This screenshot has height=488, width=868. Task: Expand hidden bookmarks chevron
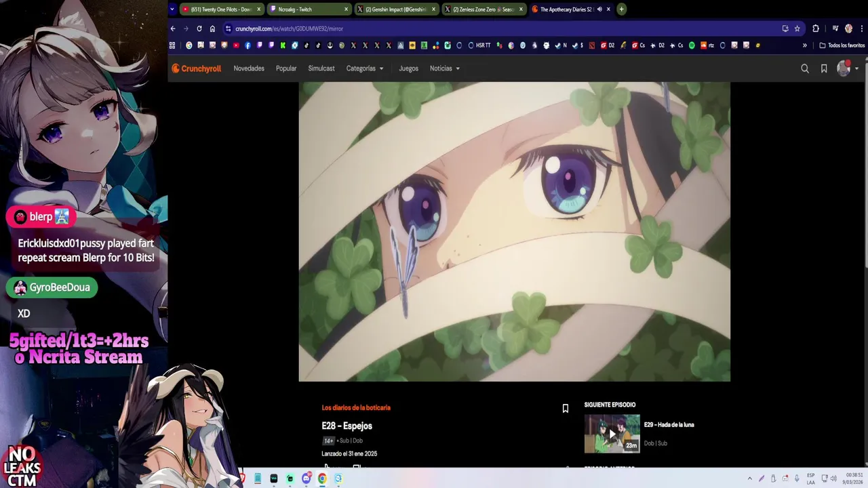click(805, 45)
